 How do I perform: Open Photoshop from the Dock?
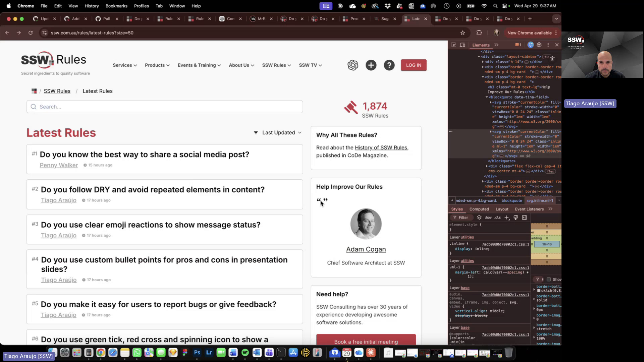coord(197,353)
